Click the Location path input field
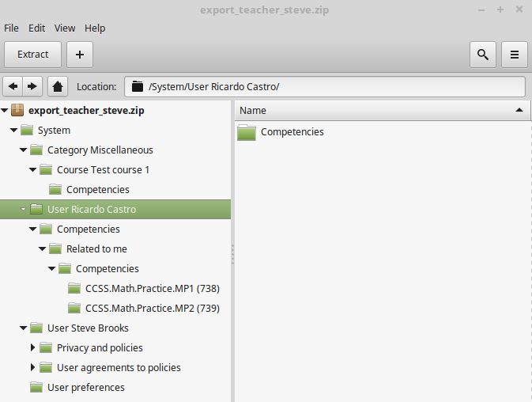The height and width of the screenshot is (402, 532). (325, 86)
